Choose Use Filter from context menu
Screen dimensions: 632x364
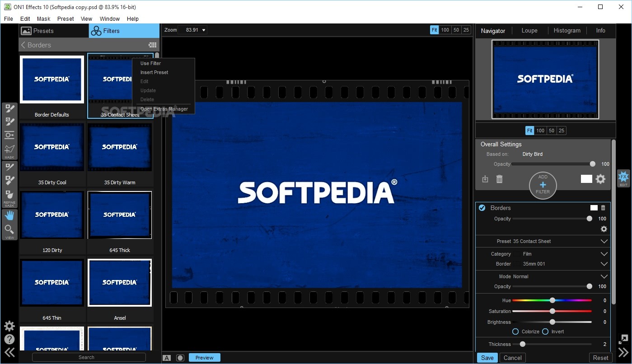coord(150,63)
